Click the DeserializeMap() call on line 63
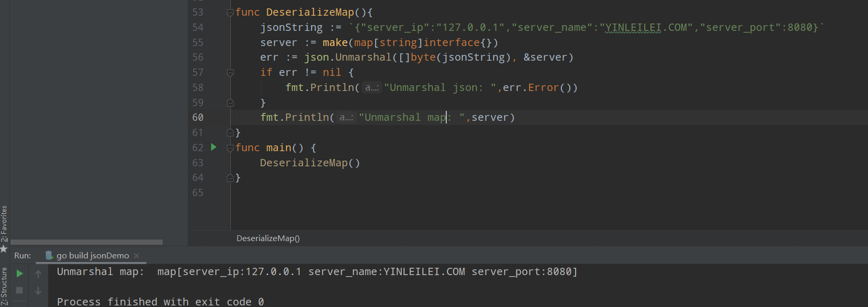The image size is (868, 307). click(x=310, y=163)
